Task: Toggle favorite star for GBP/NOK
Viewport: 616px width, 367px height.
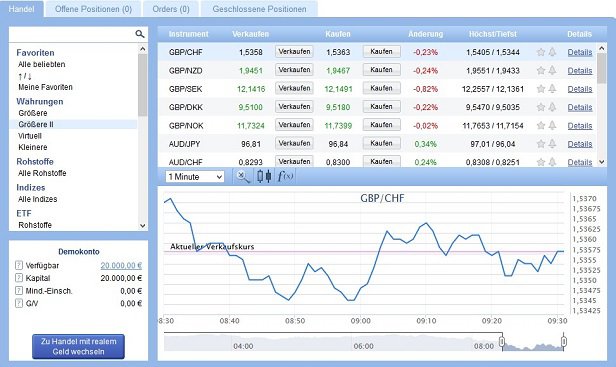Action: click(541, 125)
